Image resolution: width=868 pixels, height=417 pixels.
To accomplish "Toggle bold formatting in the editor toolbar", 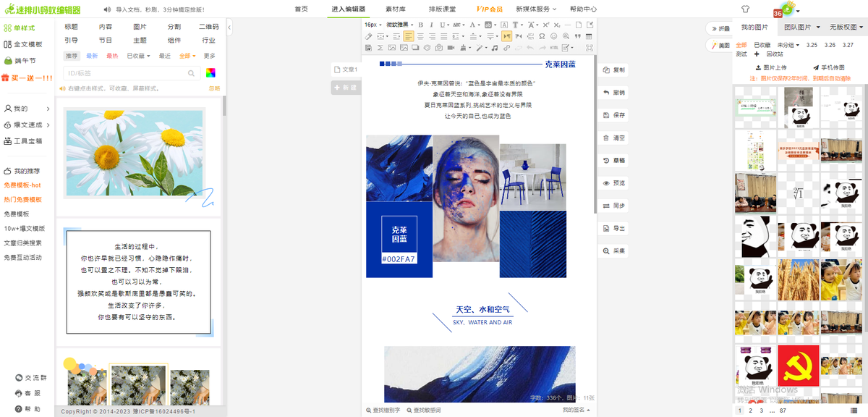I will (x=420, y=25).
